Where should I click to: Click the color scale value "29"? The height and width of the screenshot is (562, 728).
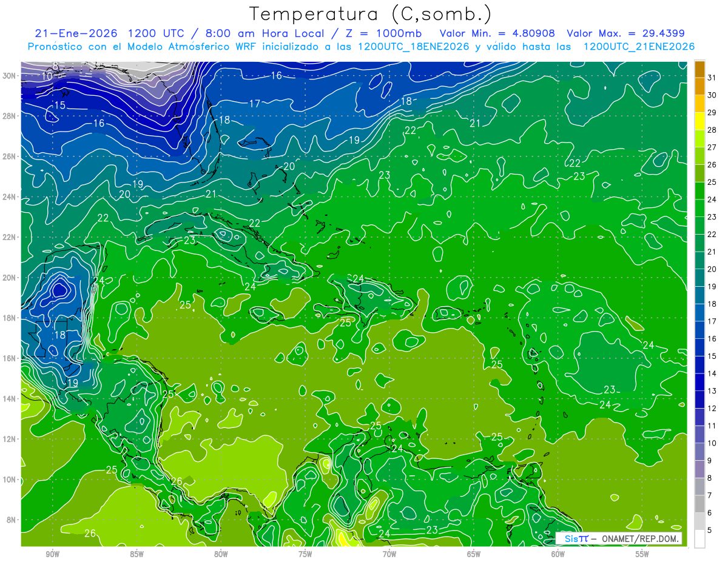(712, 113)
